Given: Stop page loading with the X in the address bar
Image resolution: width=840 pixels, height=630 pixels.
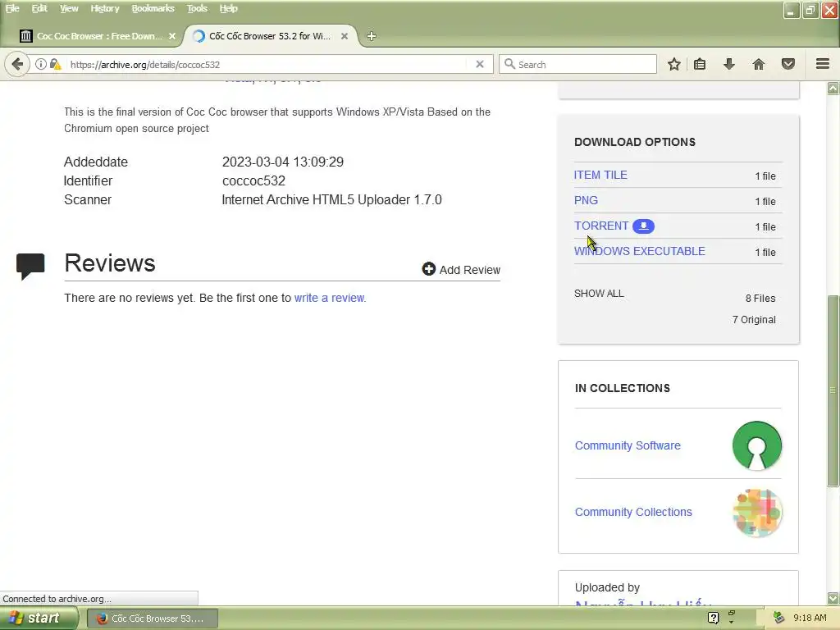Looking at the screenshot, I should [x=480, y=64].
